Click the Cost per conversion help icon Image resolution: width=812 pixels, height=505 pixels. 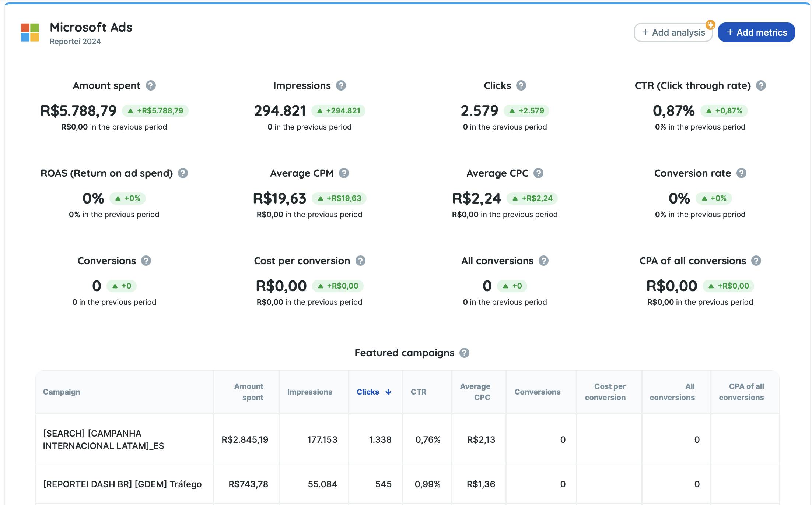[x=360, y=261]
